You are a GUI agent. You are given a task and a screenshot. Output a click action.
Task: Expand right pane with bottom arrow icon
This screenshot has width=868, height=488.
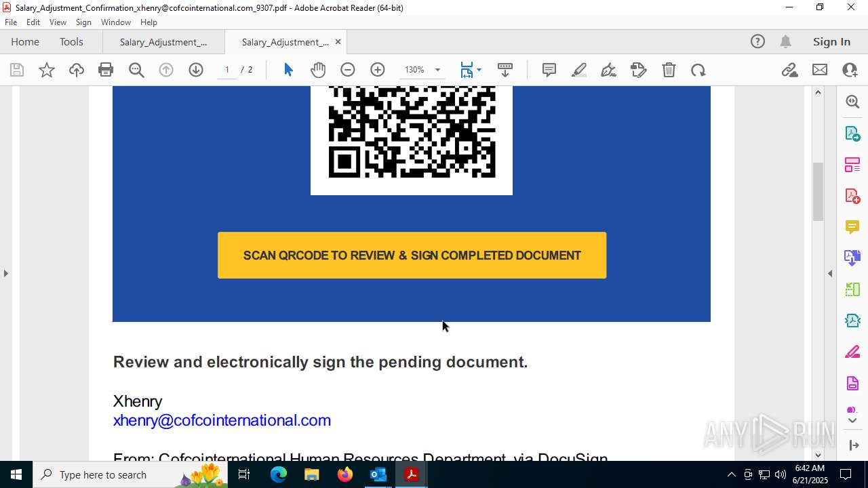pyautogui.click(x=853, y=445)
